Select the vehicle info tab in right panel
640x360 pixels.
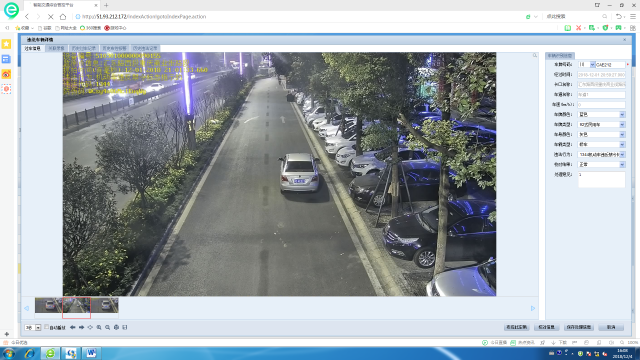[560, 56]
